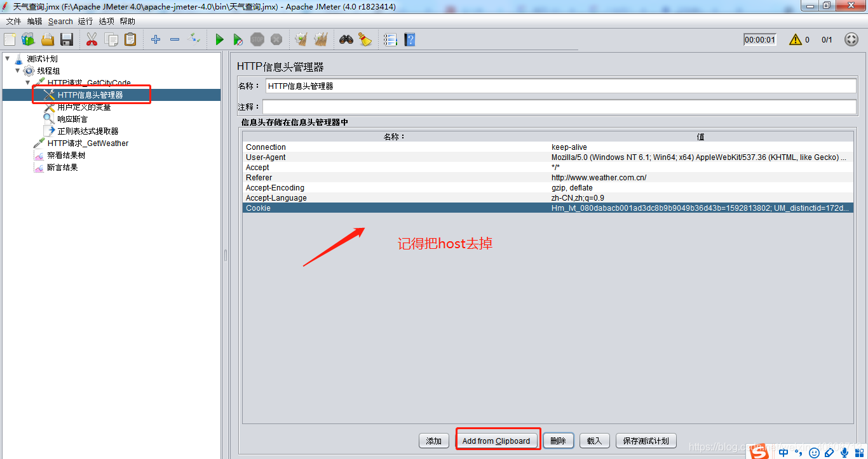
Task: Click the 删除 button
Action: click(558, 441)
